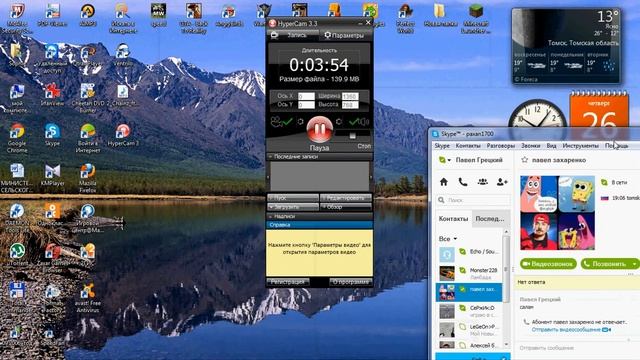The width and height of the screenshot is (640, 360).
Task: Open HyperCam 3 desktop shortcut
Action: [123, 135]
